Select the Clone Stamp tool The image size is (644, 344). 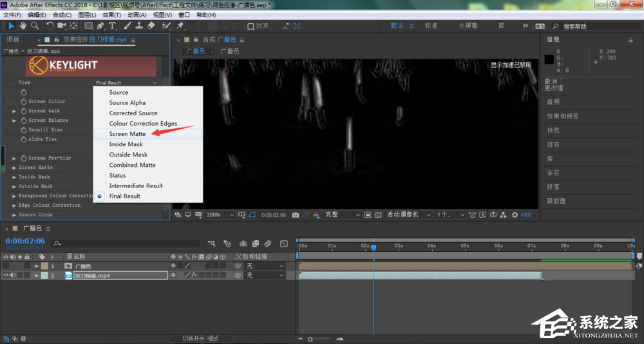138,26
